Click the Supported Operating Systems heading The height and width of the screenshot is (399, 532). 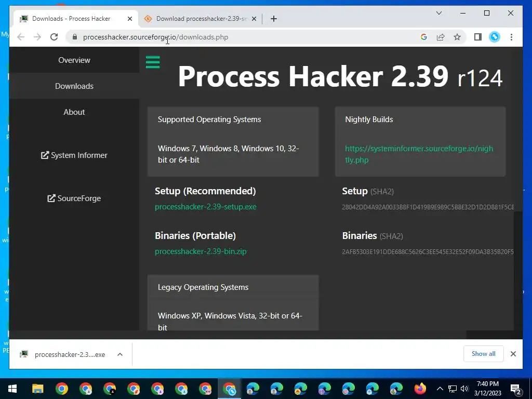click(x=209, y=119)
